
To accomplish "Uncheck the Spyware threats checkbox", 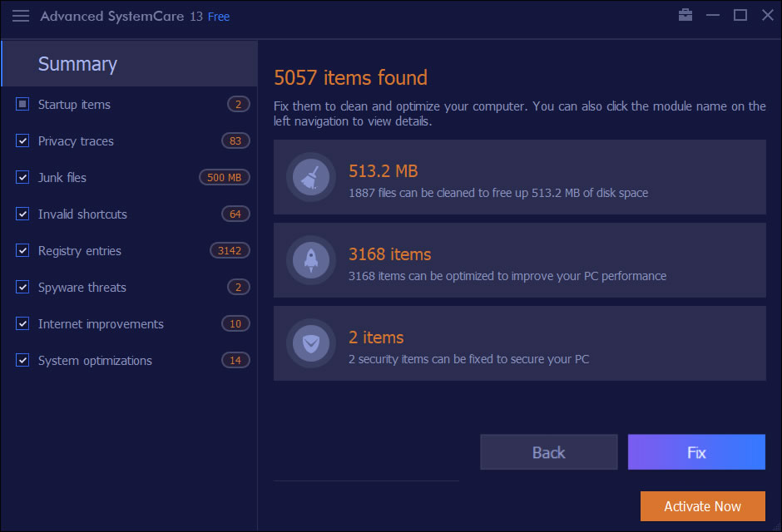I will pyautogui.click(x=22, y=287).
